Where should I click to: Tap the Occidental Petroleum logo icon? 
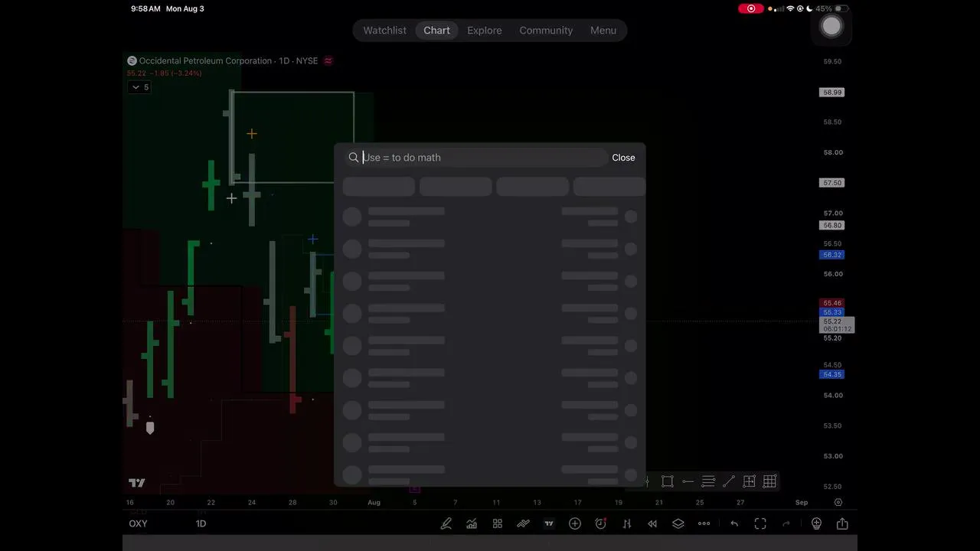point(132,60)
